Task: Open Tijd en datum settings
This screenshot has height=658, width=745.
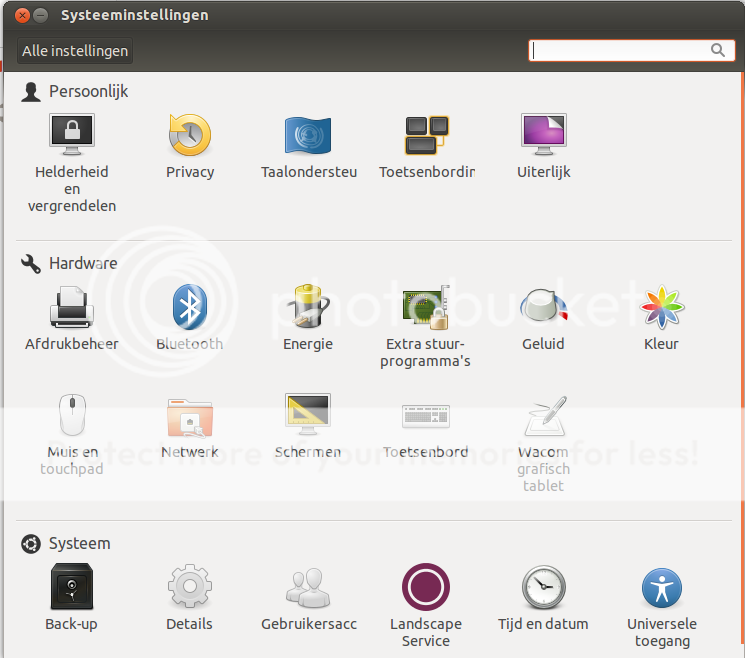Action: (x=544, y=588)
